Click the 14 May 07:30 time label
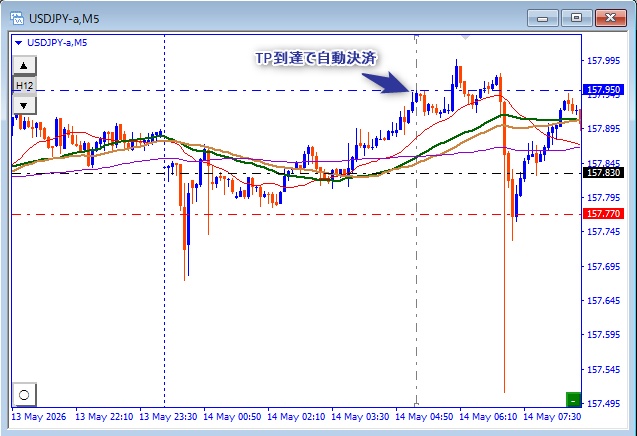This screenshot has width=637, height=436. click(x=552, y=417)
